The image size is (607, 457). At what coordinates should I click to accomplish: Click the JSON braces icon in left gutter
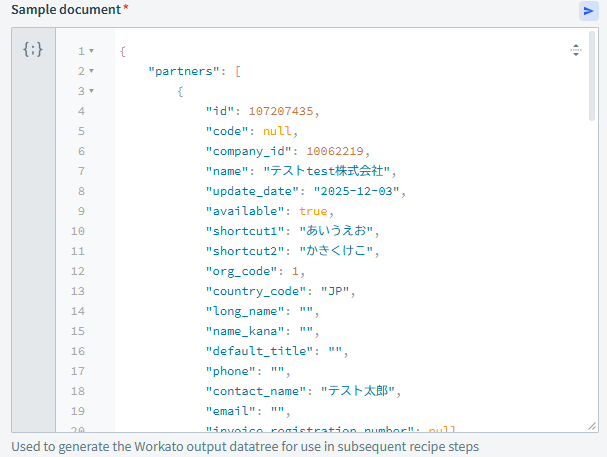[x=33, y=49]
